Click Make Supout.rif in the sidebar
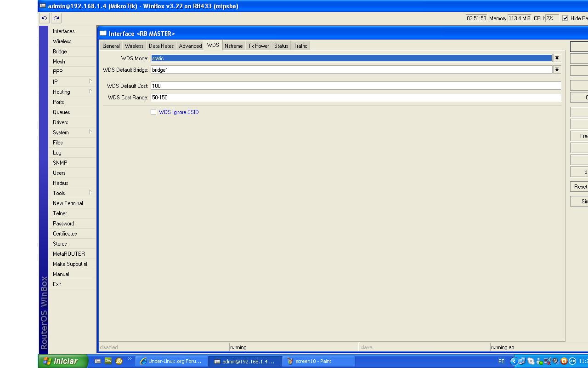The width and height of the screenshot is (588, 368). tap(73, 264)
